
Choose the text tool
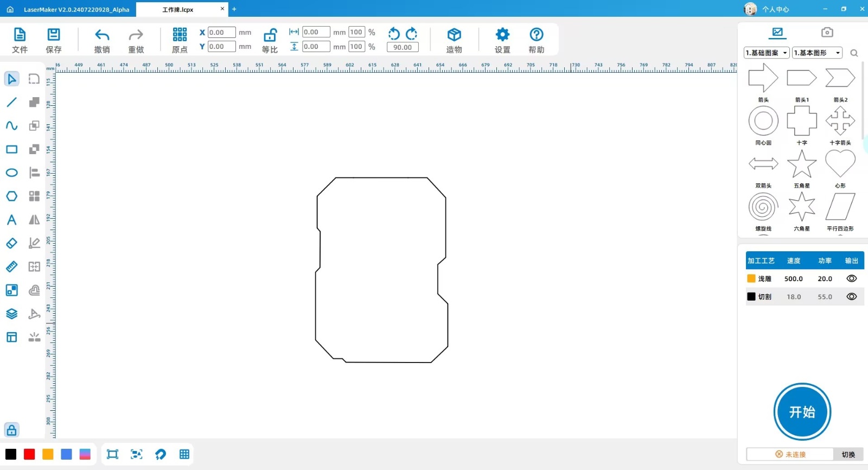pos(11,220)
